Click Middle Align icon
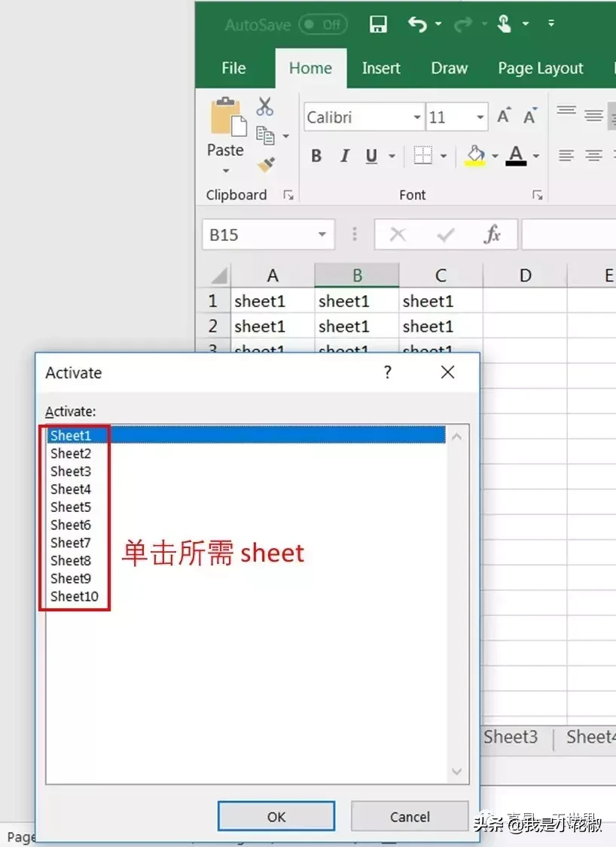Image resolution: width=616 pixels, height=847 pixels. point(594,115)
